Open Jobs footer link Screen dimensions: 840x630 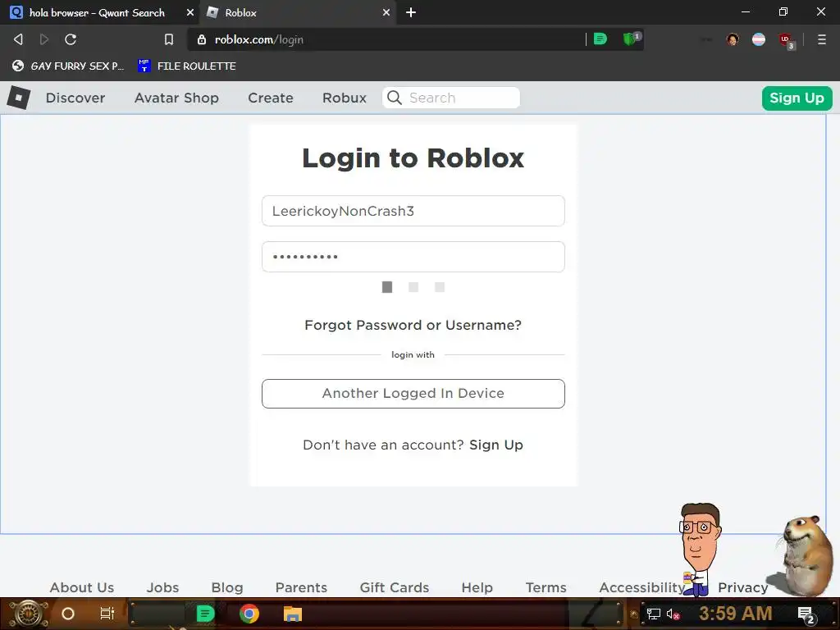click(x=163, y=587)
